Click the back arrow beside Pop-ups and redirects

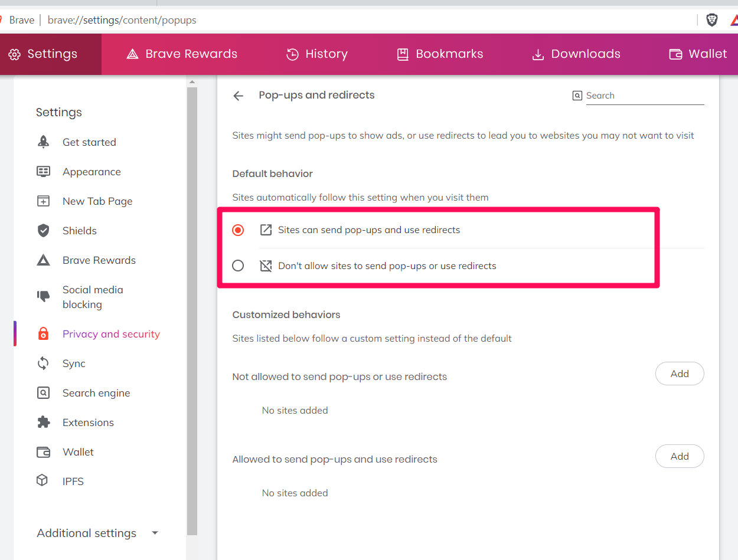[238, 96]
